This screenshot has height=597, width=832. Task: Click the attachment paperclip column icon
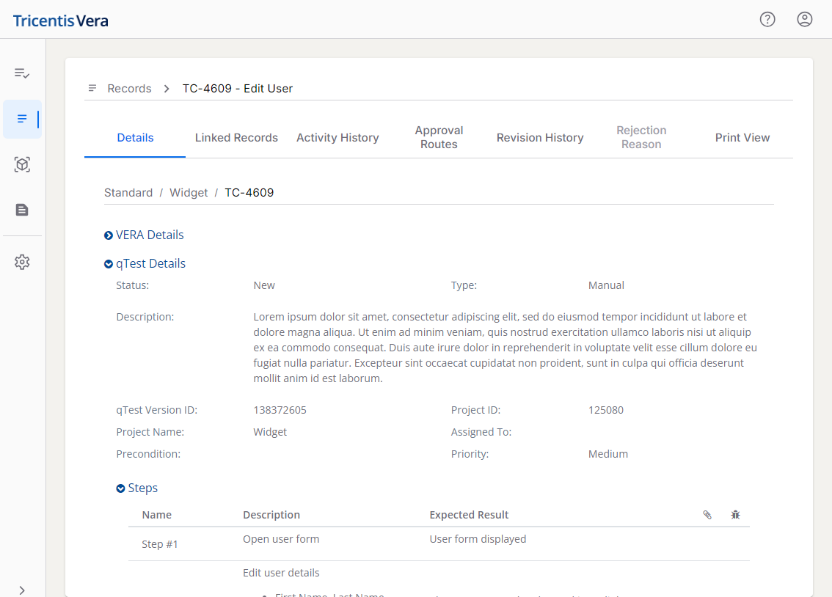tap(707, 515)
